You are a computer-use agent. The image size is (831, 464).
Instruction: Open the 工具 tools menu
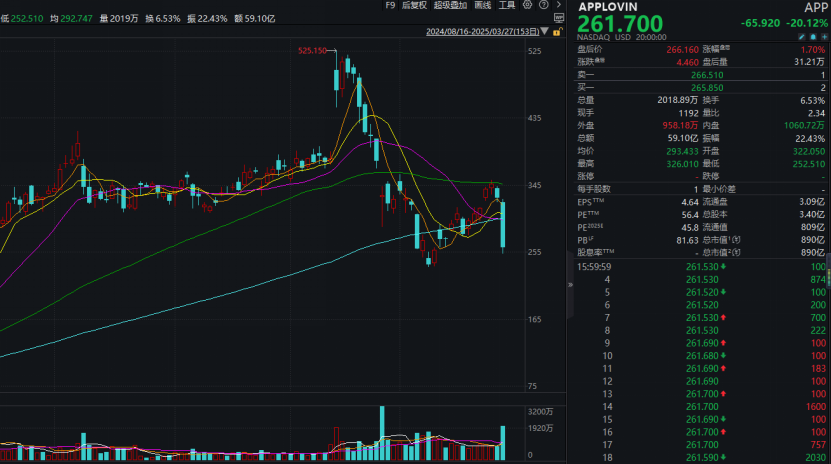[507, 5]
